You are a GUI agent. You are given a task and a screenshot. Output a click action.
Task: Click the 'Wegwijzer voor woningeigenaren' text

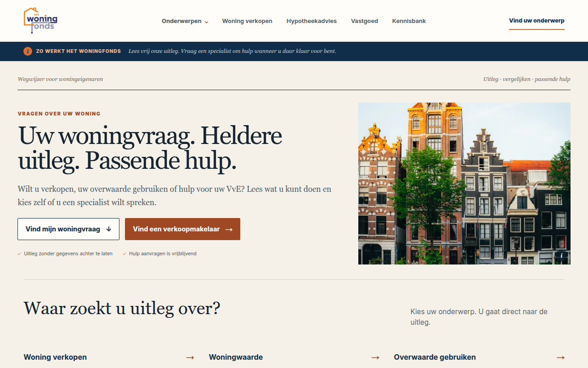(60, 79)
